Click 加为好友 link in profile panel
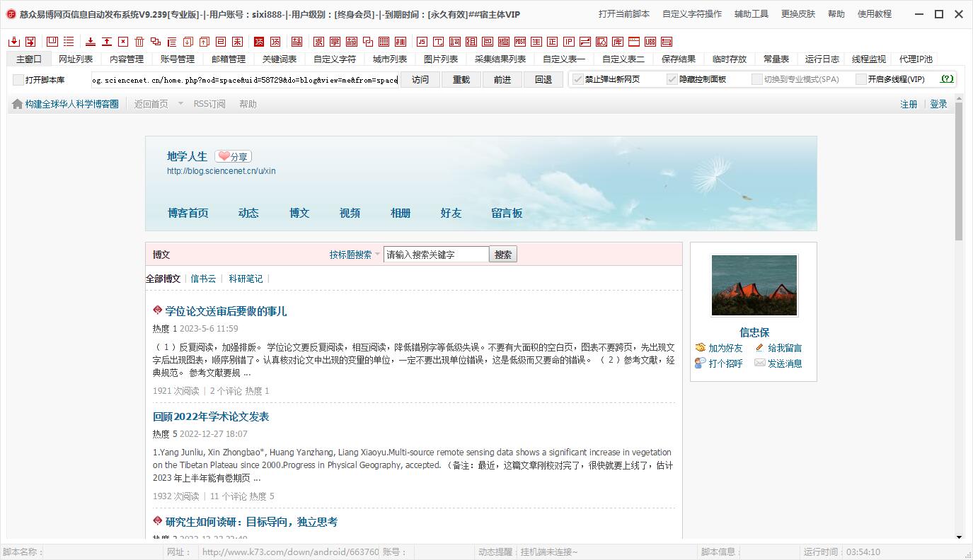 (725, 348)
